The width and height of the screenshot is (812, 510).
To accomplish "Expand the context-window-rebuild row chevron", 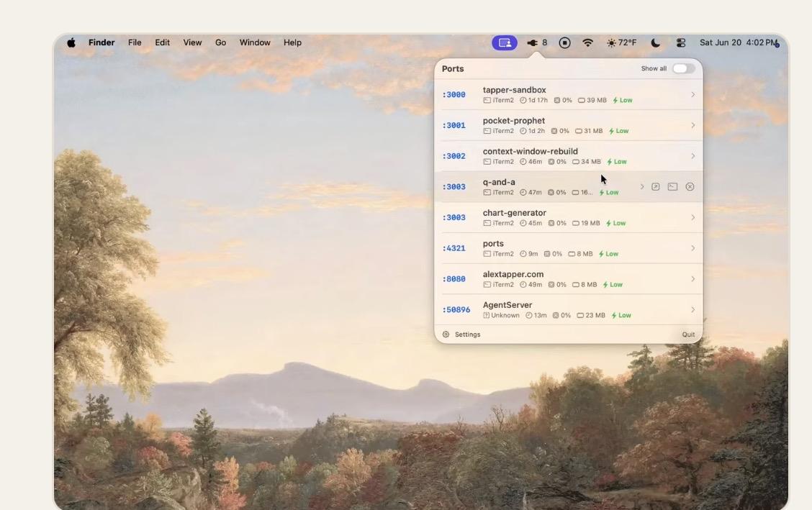I will pyautogui.click(x=693, y=156).
